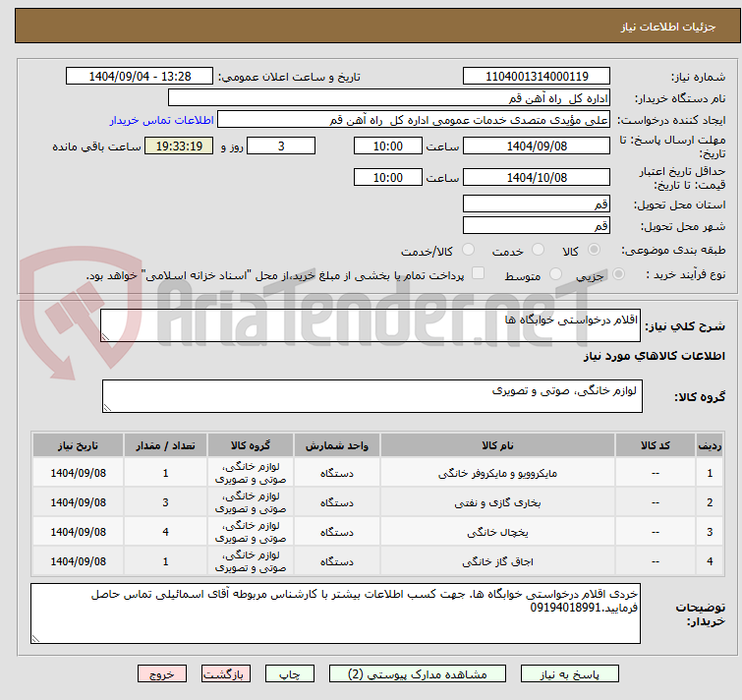The height and width of the screenshot is (700, 742).
Task: Click the نام کالا column header
Action: tap(497, 445)
